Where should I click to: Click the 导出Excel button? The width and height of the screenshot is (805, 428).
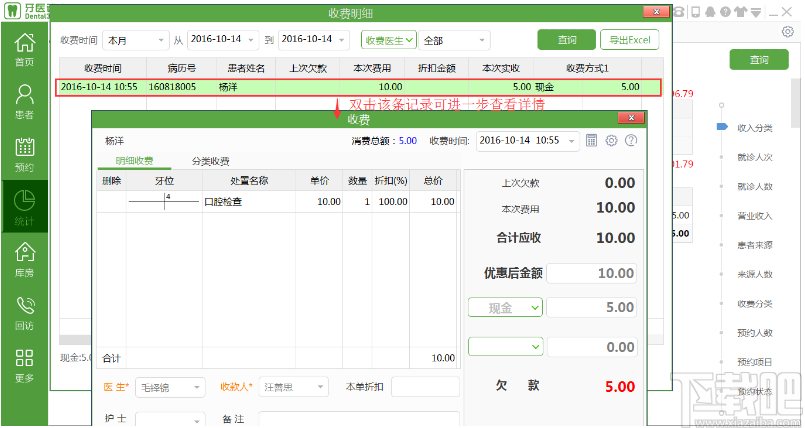pyautogui.click(x=629, y=40)
